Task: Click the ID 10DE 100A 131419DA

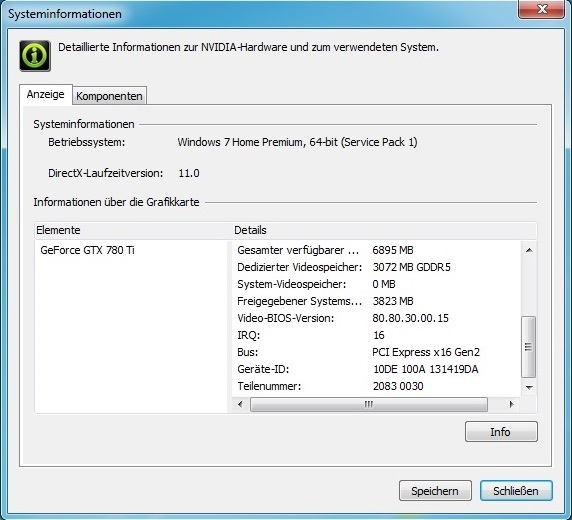Action: (x=425, y=369)
